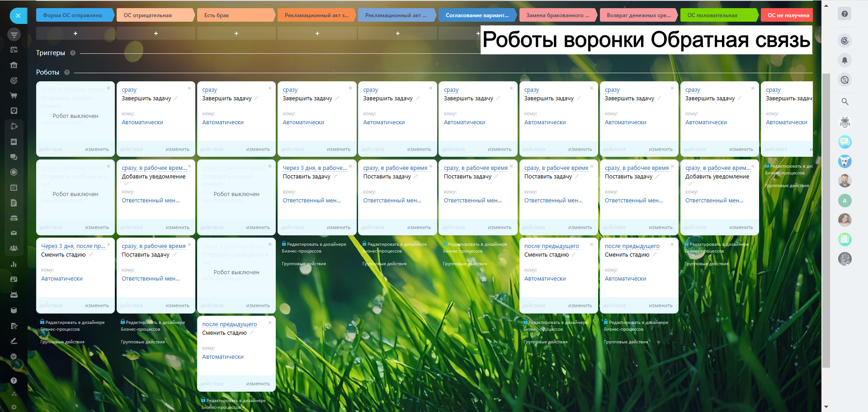
Task: Open the robot avatar chat in the right panel
Action: [844, 122]
